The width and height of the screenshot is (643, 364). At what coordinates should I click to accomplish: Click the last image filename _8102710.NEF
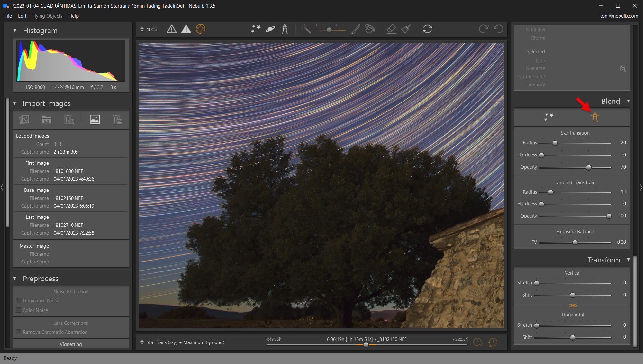pyautogui.click(x=68, y=225)
